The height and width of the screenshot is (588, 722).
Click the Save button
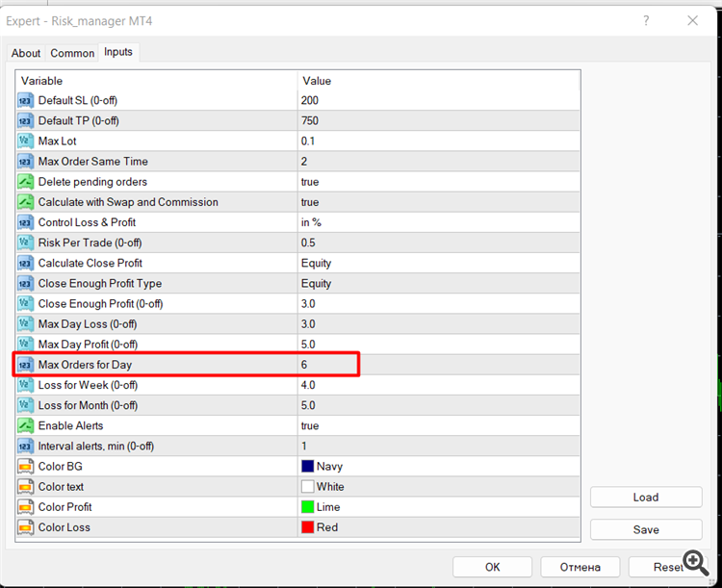click(646, 529)
